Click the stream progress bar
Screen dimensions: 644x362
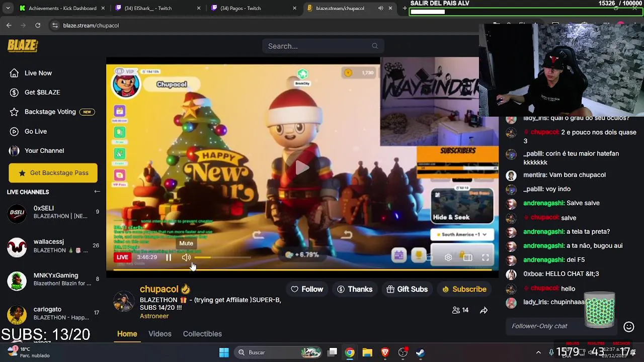302,270
